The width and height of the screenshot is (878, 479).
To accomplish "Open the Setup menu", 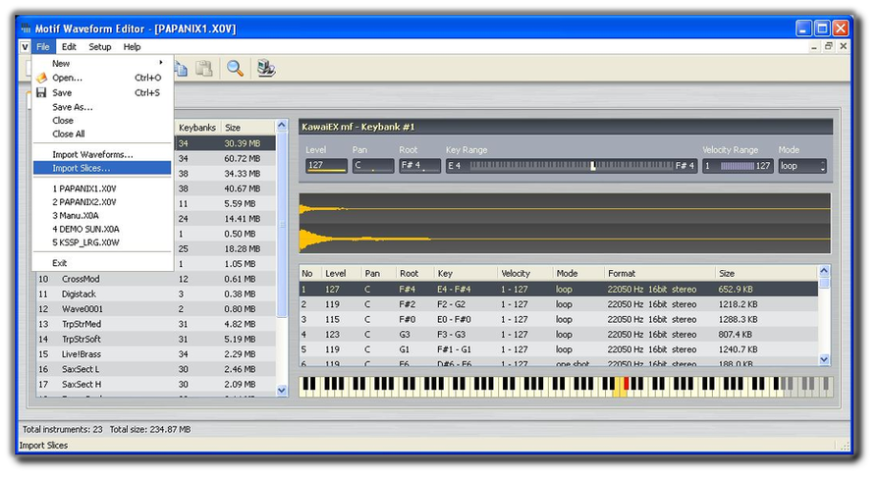I will coord(100,47).
